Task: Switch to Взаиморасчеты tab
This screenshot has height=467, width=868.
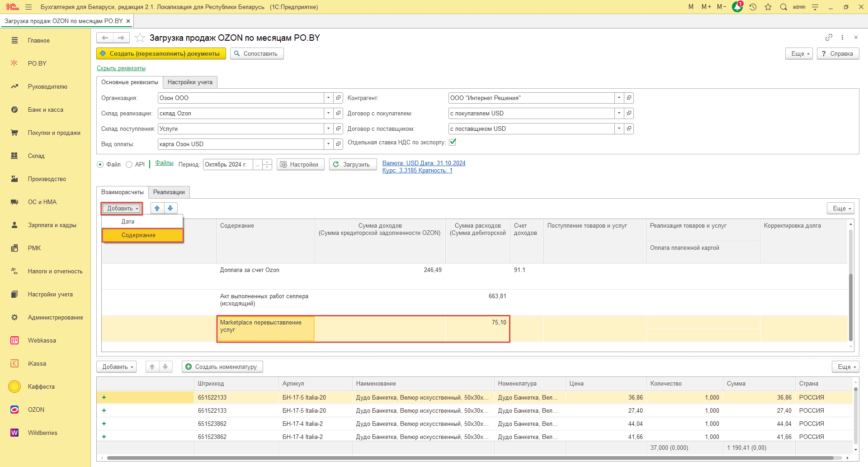Action: 123,192
